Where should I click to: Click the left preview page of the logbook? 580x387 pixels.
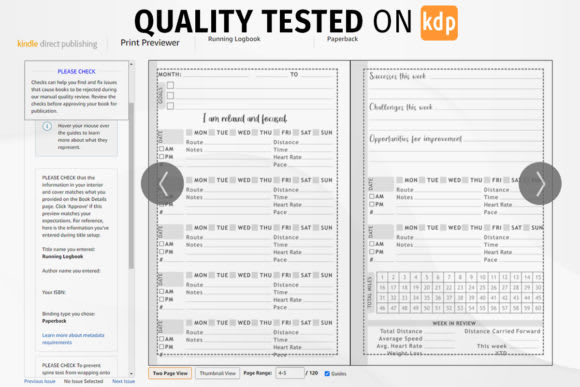[x=249, y=213]
